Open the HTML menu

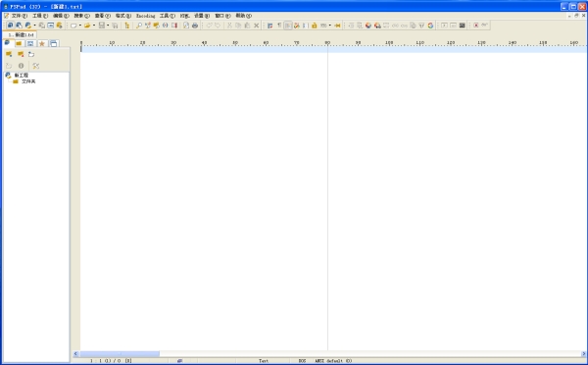tap(184, 16)
